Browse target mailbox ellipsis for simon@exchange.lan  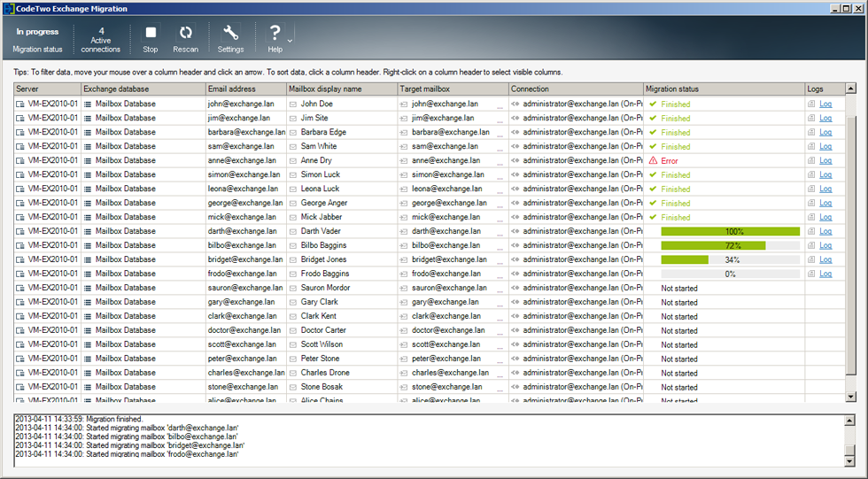pos(500,178)
